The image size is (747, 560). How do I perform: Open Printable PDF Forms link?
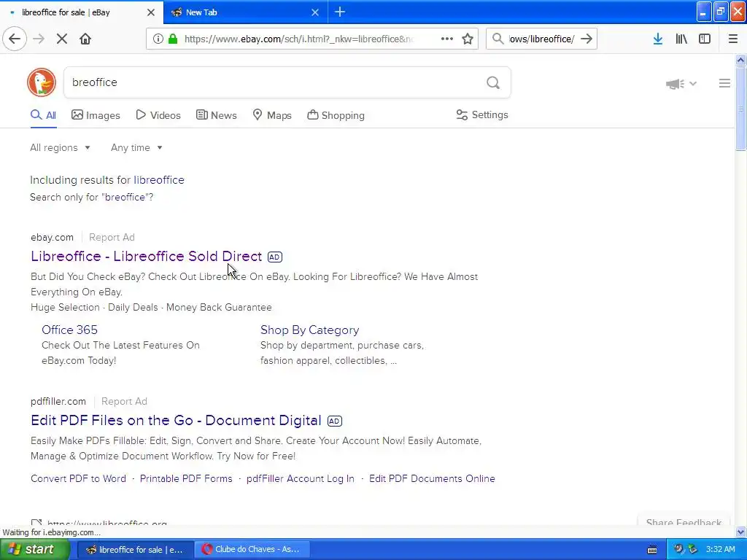click(186, 478)
